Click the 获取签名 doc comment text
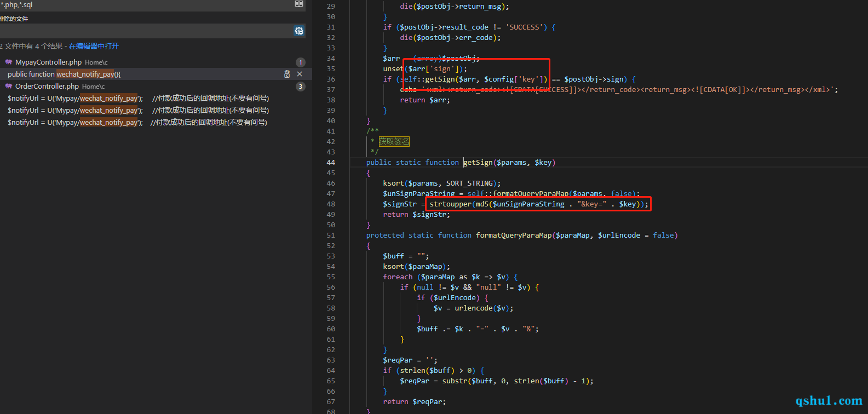The image size is (868, 414). click(x=394, y=142)
